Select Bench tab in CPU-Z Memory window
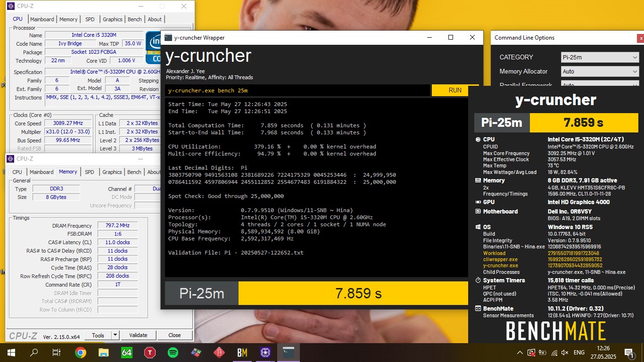Screen dimensions: 644x362 click(134, 172)
